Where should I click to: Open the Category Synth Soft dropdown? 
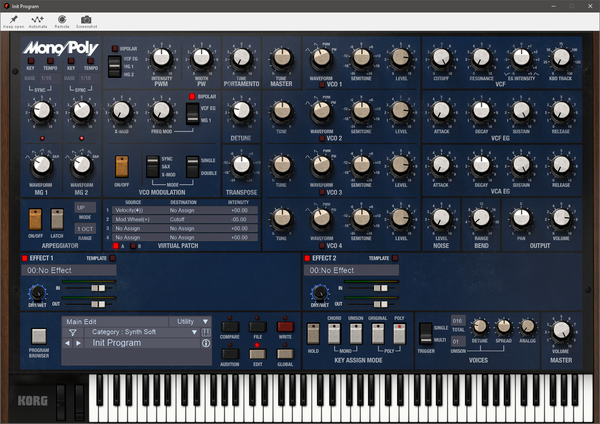point(141,332)
